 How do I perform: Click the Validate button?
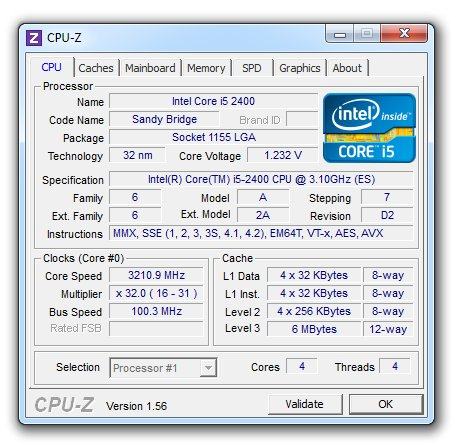point(305,404)
